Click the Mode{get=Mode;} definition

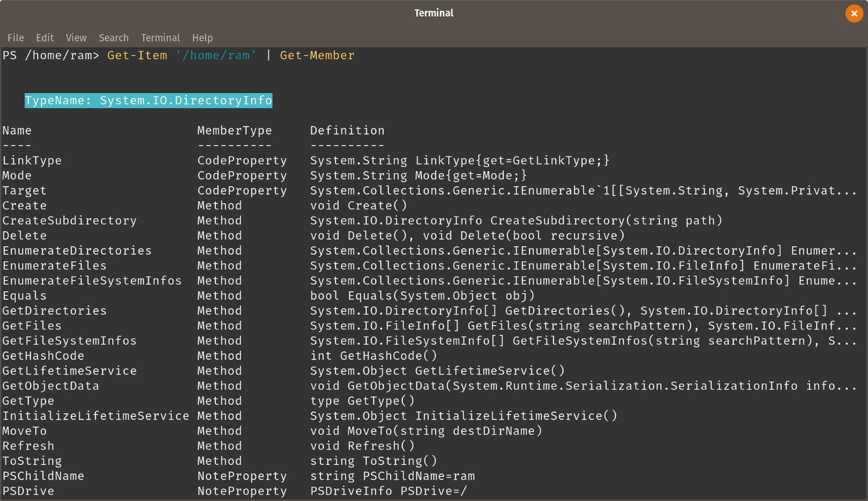point(471,175)
